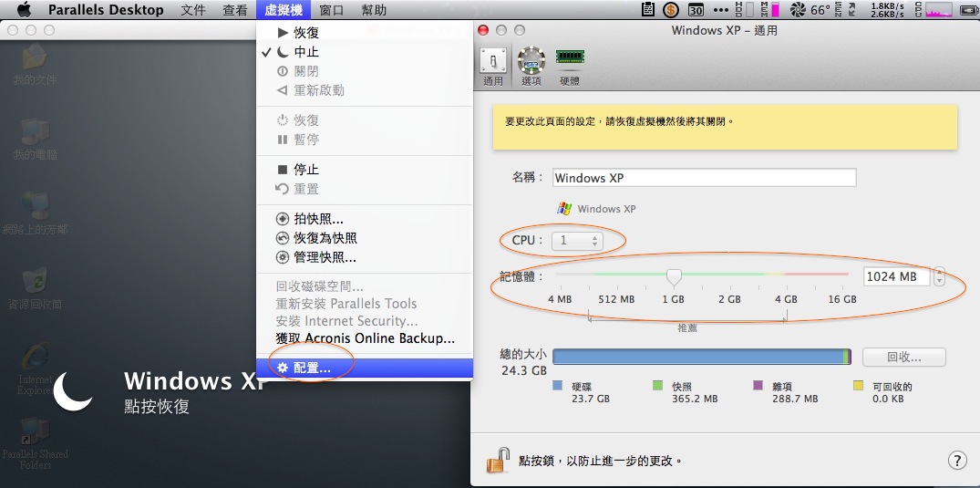Click the 回收... reclaim button
Image resolution: width=980 pixels, height=488 pixels.
pos(903,358)
